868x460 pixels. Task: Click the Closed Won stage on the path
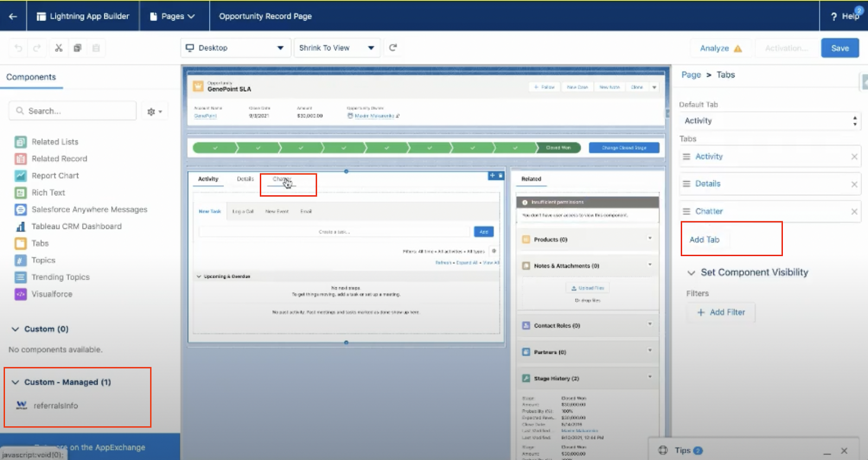558,148
